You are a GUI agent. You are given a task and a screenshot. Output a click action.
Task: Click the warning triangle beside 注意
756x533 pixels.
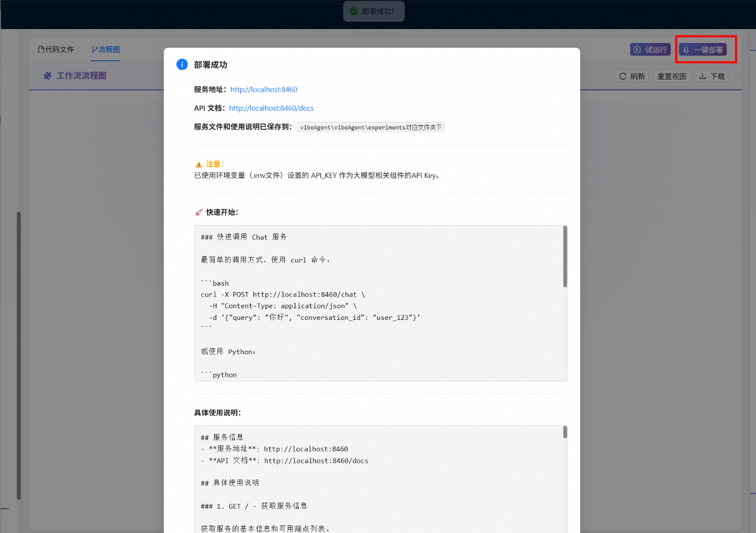(x=198, y=164)
